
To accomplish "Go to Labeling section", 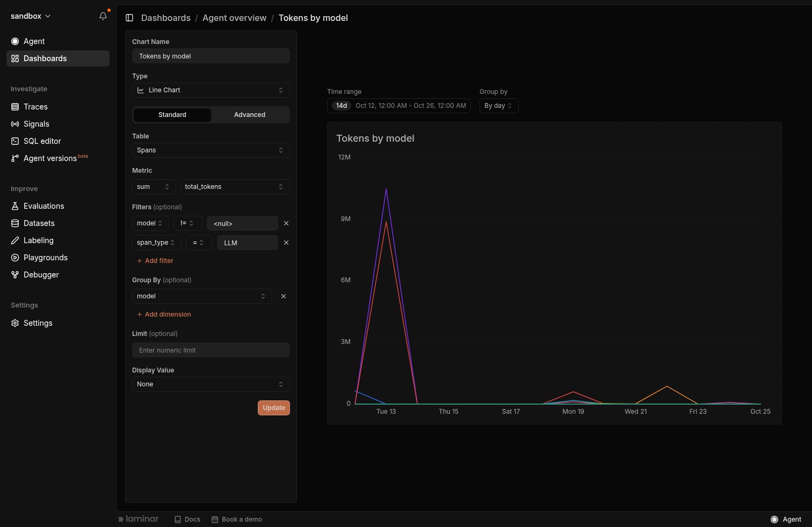I will (58, 240).
